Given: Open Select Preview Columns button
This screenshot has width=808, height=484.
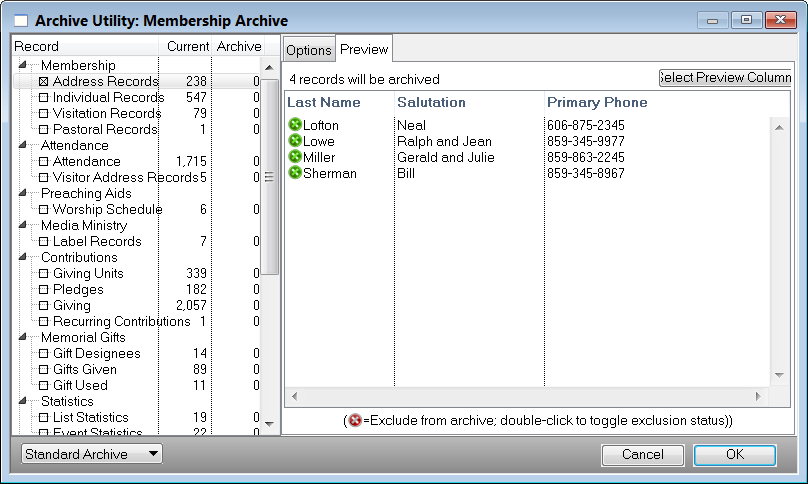Looking at the screenshot, I should click(724, 78).
